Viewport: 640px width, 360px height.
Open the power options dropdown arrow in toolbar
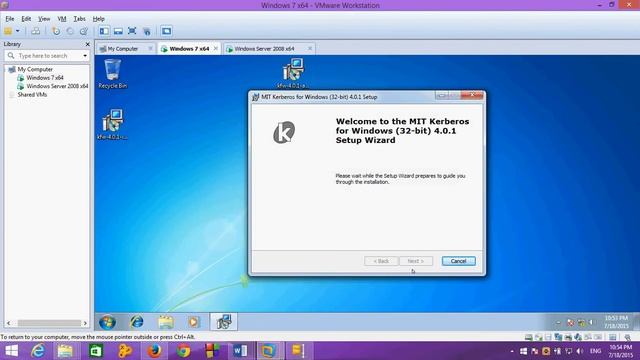coord(18,31)
